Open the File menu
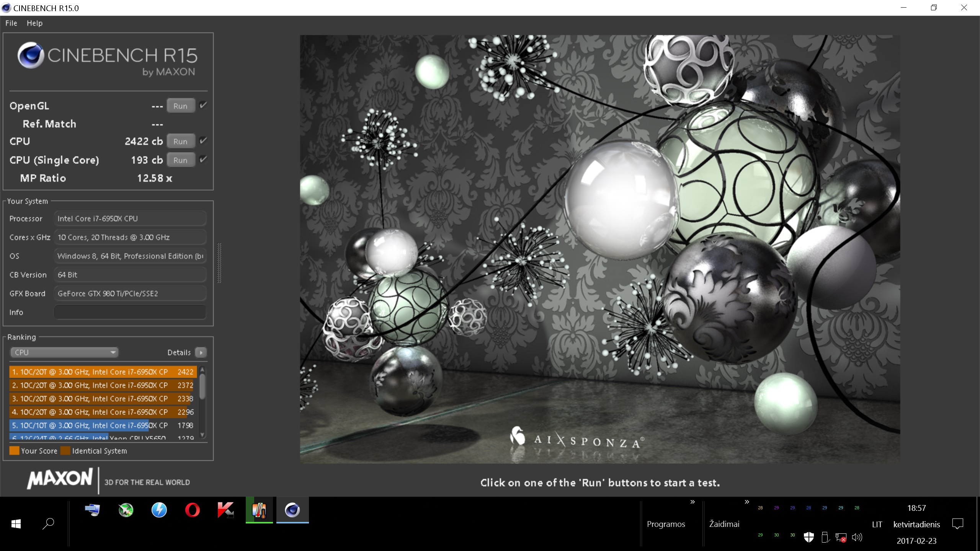The height and width of the screenshot is (551, 980). (11, 23)
